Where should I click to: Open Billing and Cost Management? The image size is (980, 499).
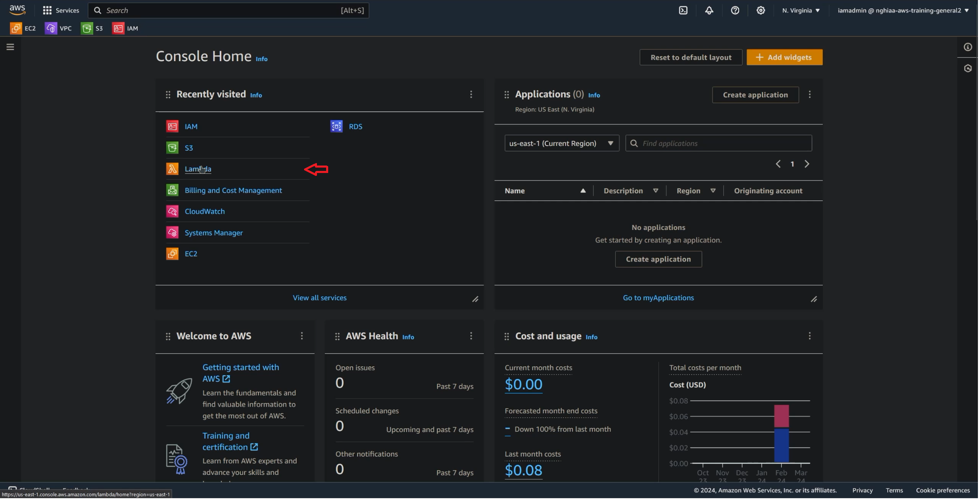(x=233, y=190)
